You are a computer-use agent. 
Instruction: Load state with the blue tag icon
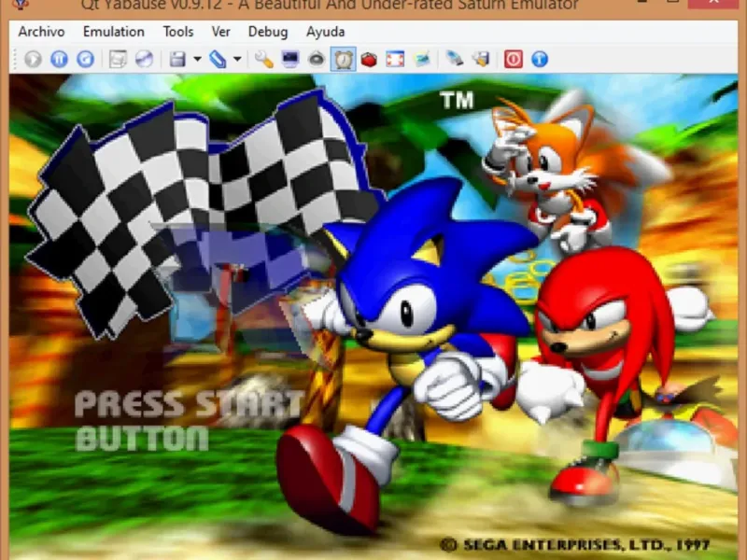(x=218, y=59)
